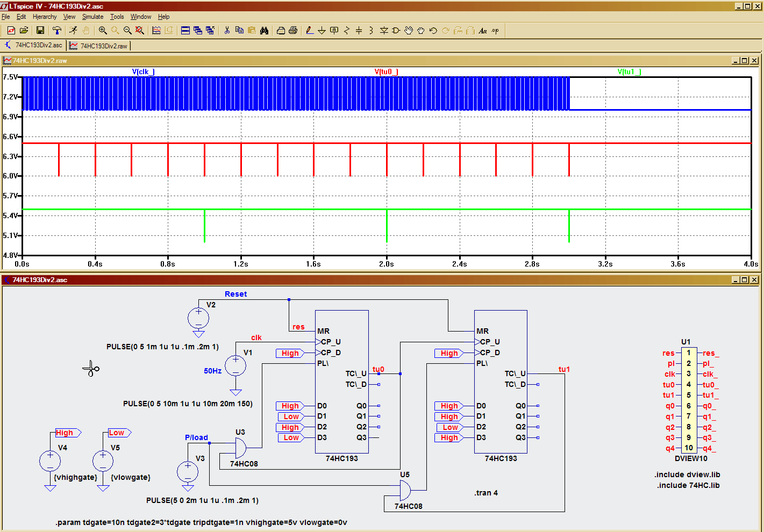Open a file with the folder icon
Screen dimensions: 764x532
click(24, 31)
